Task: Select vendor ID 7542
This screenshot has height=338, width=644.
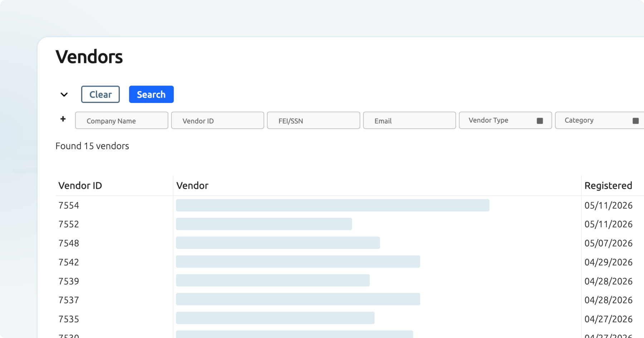Action: point(69,262)
